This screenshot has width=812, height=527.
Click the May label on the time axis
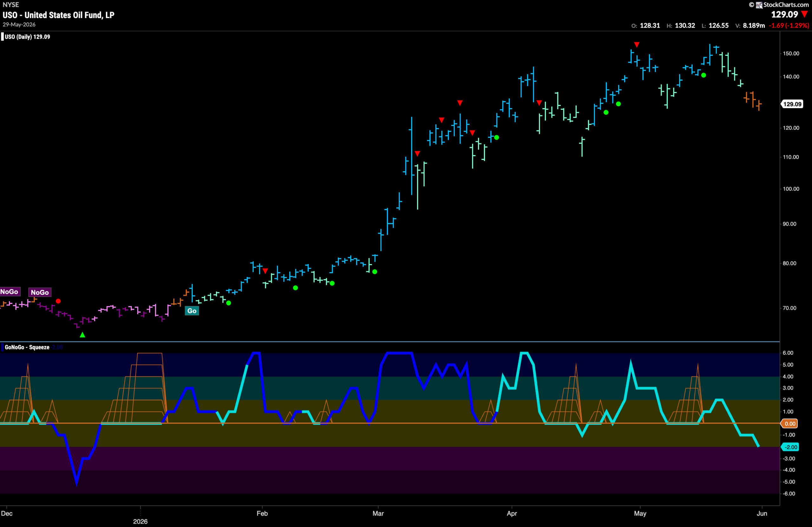[640, 513]
